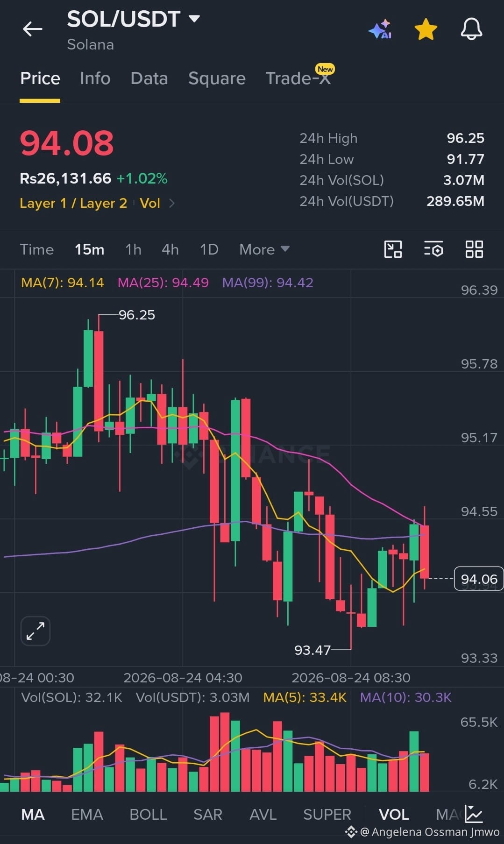Switch to the Price tab
Screen dimensions: 504x844
point(40,78)
